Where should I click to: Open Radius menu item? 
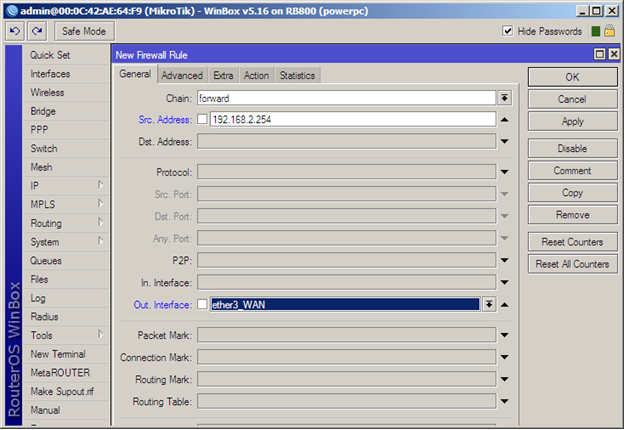[x=66, y=317]
